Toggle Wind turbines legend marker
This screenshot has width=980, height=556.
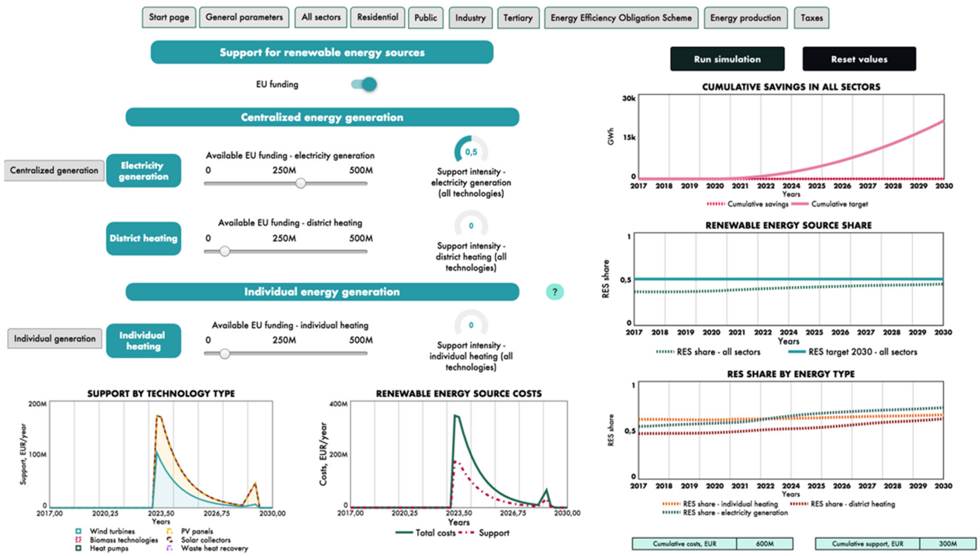(x=79, y=531)
